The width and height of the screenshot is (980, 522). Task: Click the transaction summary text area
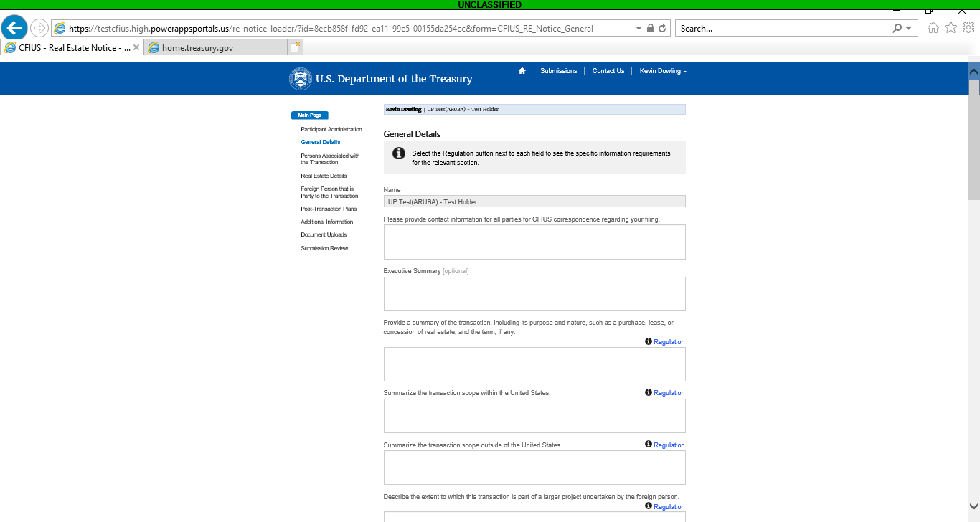coord(534,364)
